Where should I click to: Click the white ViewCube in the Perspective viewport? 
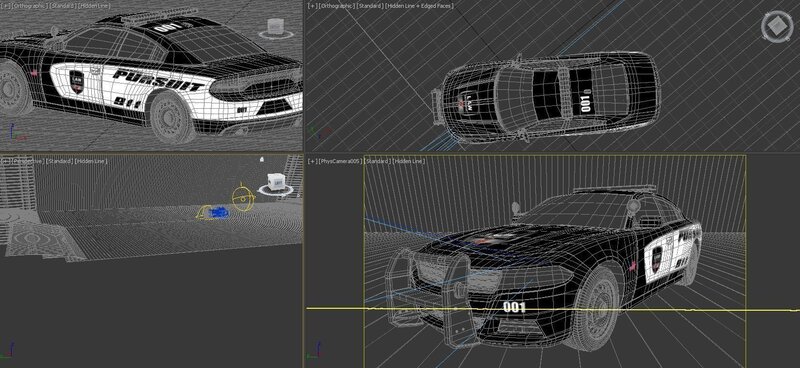276,183
